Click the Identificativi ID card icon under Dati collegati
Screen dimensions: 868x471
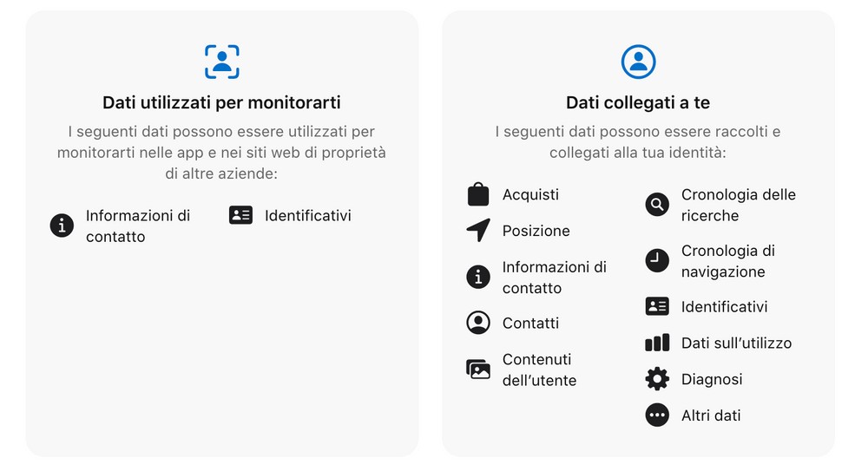tap(657, 306)
